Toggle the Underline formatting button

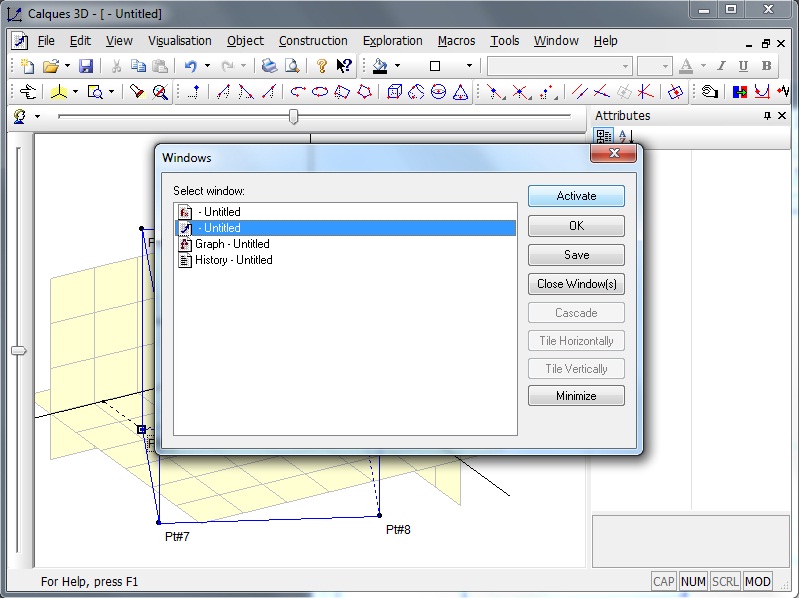pos(743,66)
